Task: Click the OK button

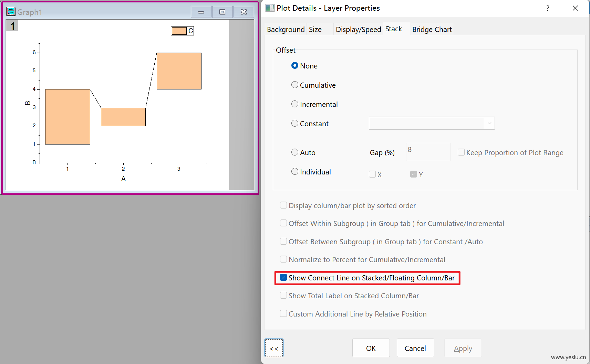Action: click(371, 348)
